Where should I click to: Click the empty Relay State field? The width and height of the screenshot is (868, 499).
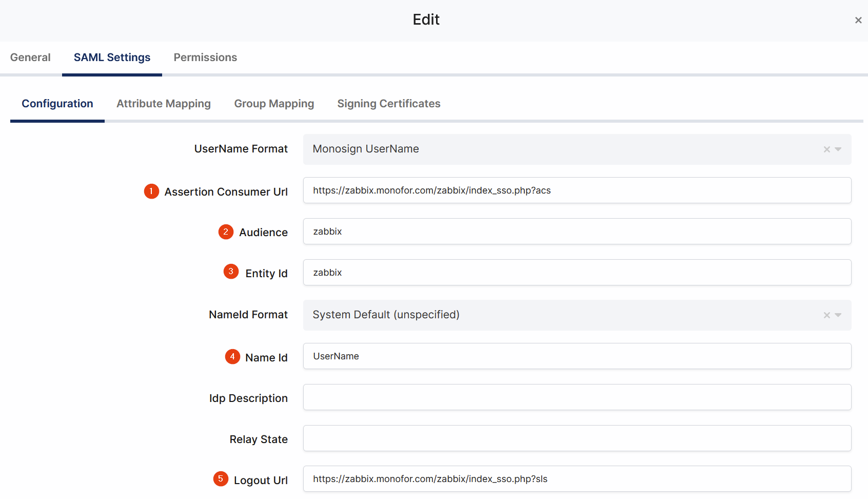point(577,438)
